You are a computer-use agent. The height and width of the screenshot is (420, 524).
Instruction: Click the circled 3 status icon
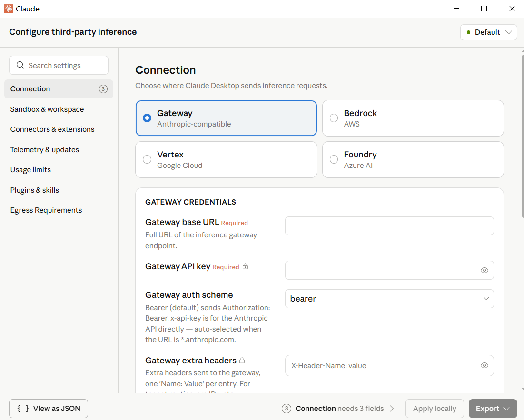click(287, 409)
